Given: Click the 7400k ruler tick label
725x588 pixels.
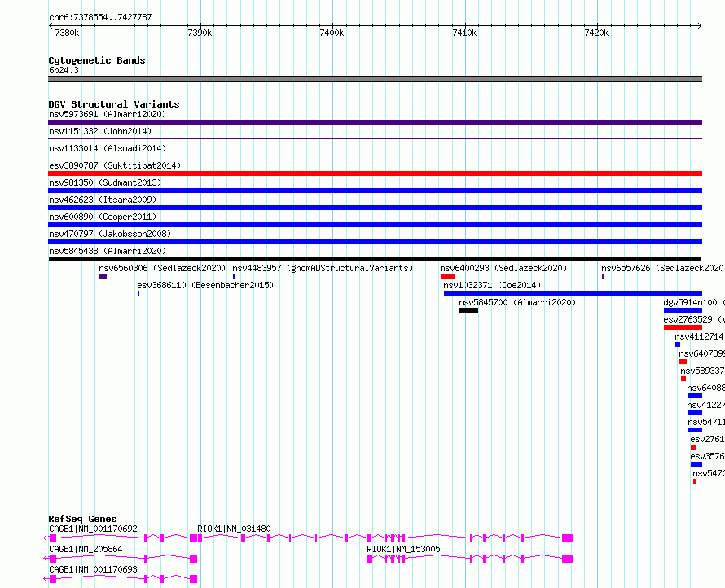Looking at the screenshot, I should click(x=332, y=33).
